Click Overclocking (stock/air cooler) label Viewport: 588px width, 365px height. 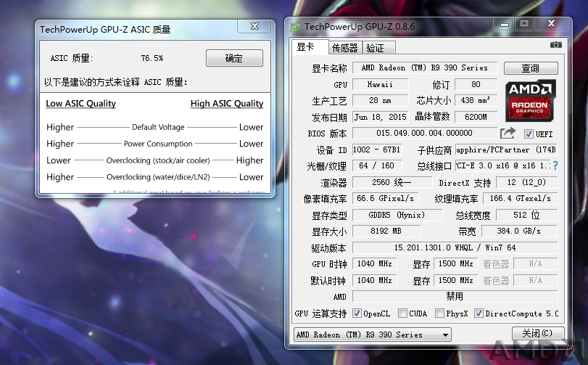[158, 160]
